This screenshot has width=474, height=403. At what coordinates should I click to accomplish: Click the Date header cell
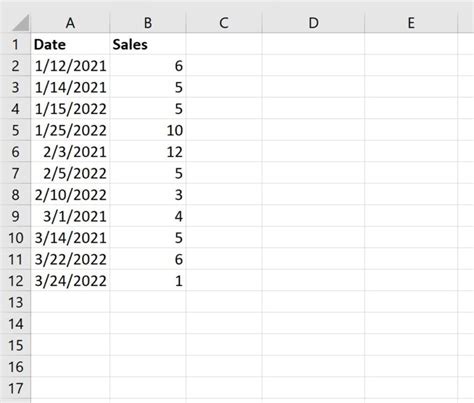click(x=70, y=44)
